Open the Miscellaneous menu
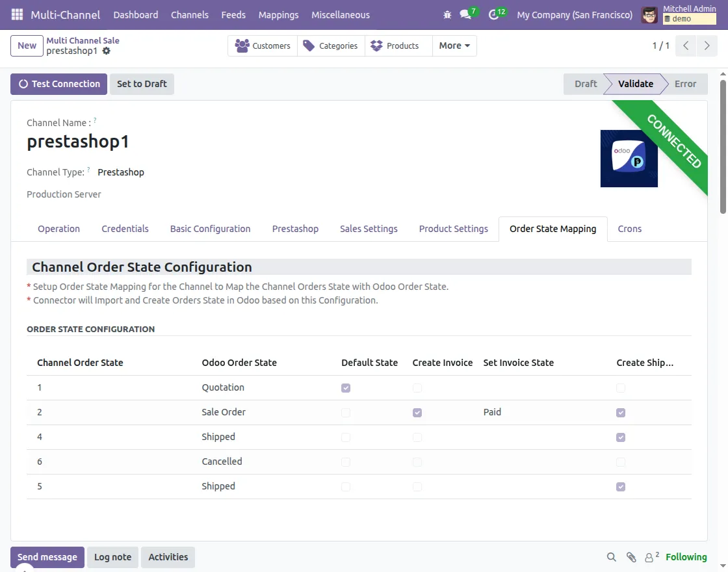This screenshot has width=728, height=572. [341, 14]
